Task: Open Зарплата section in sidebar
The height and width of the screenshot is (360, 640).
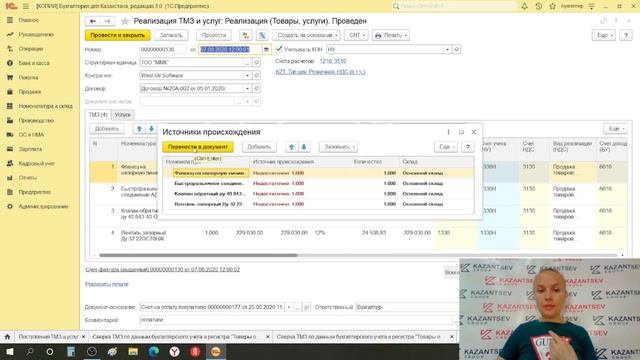Action: tap(30, 149)
